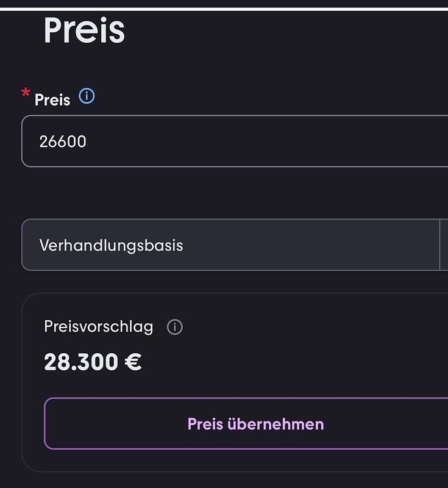This screenshot has width=448, height=488.
Task: Click the blank gap between price field and dropdown
Action: 232,193
